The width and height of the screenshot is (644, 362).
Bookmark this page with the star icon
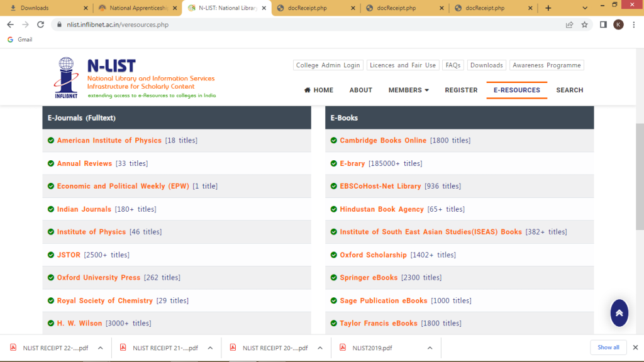[584, 25]
